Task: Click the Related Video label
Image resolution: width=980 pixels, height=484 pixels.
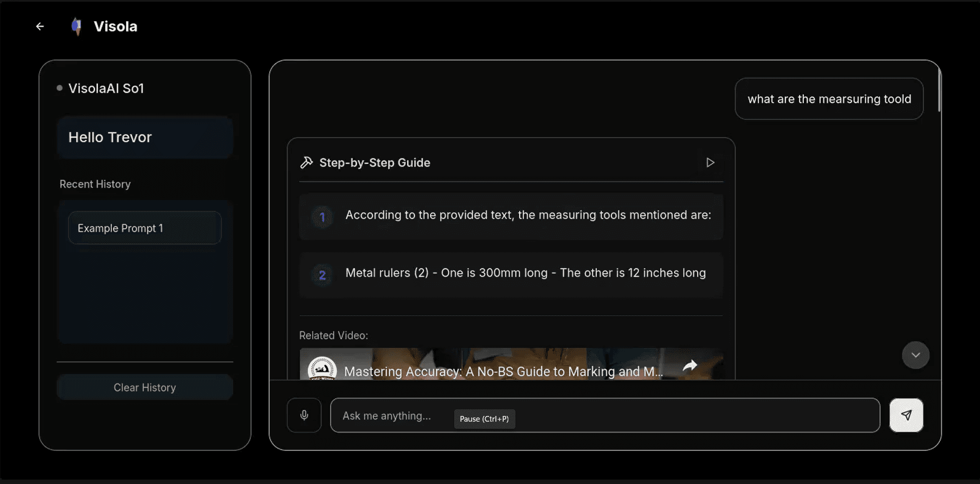Action: pos(334,335)
